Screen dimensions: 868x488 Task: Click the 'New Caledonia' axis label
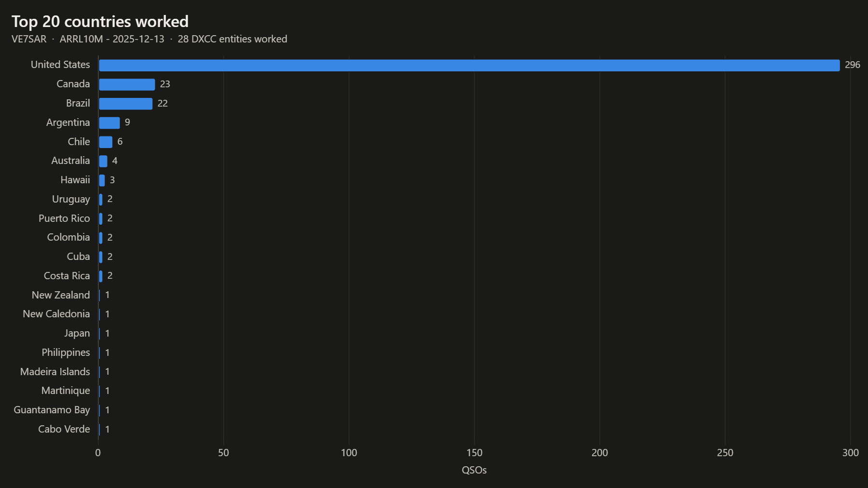coord(56,314)
